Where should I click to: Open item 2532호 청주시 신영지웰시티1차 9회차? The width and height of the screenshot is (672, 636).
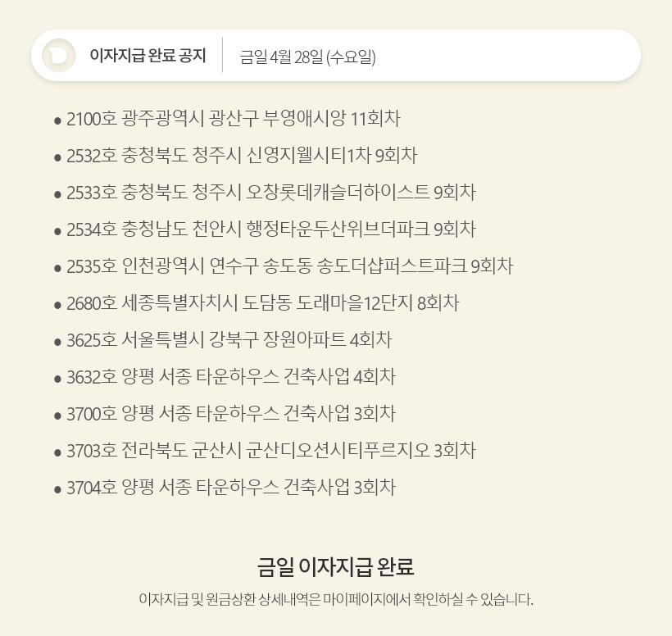coord(242,156)
